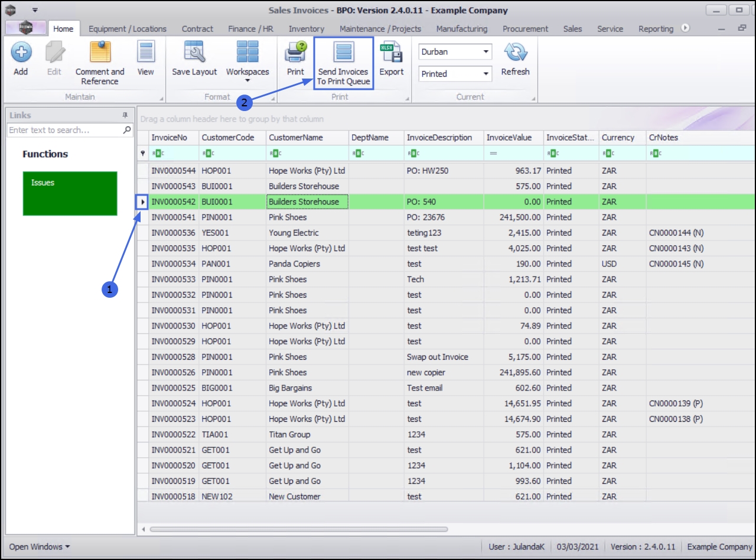Viewport: 756px width, 560px height.
Task: Open the Reporting tab
Action: (656, 28)
